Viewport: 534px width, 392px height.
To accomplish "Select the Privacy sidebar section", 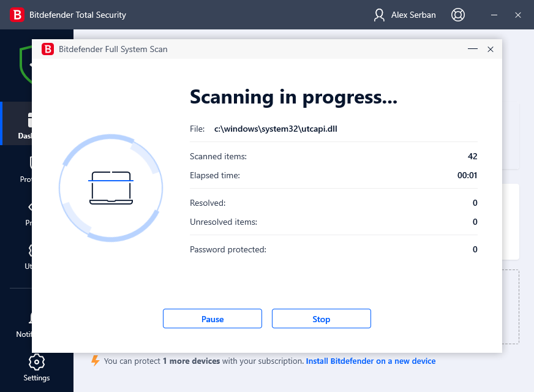I will [x=28, y=213].
